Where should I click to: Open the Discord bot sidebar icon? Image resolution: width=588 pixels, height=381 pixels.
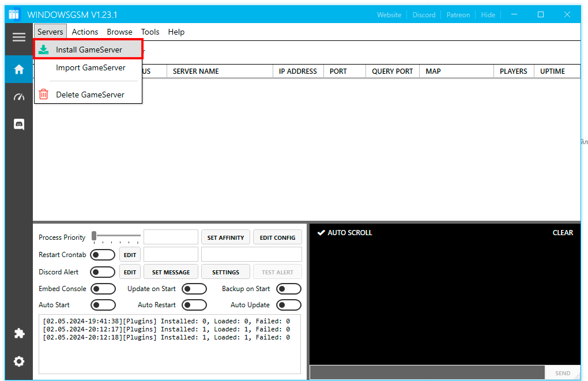click(19, 124)
